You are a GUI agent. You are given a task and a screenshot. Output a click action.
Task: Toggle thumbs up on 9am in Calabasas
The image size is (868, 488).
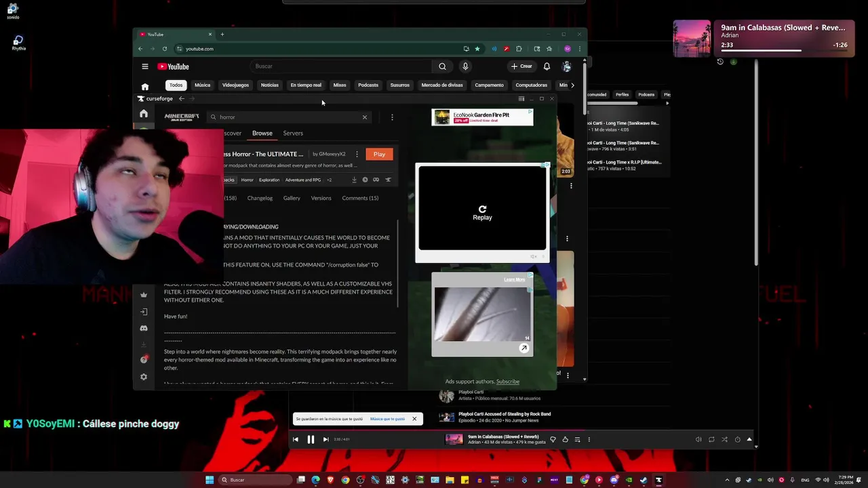(x=566, y=439)
